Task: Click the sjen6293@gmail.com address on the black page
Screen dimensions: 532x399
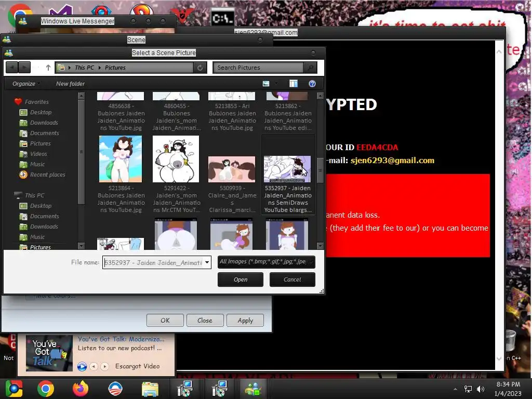Action: [392, 161]
